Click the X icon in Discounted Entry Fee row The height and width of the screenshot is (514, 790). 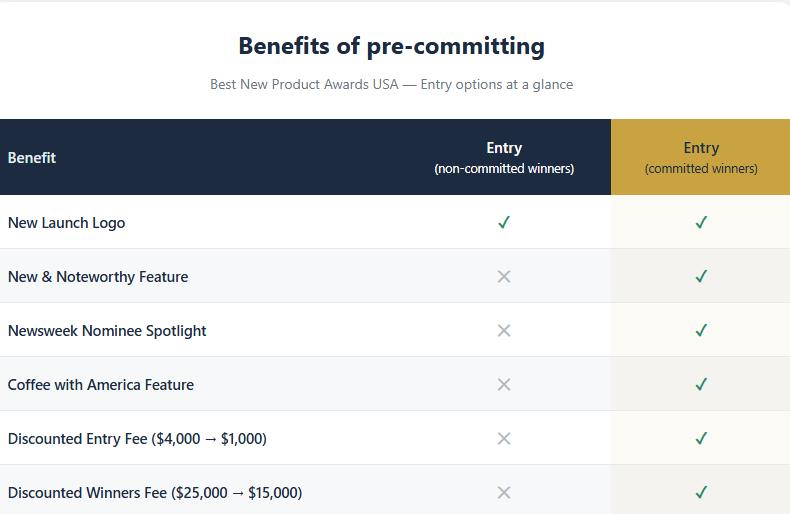pos(504,438)
